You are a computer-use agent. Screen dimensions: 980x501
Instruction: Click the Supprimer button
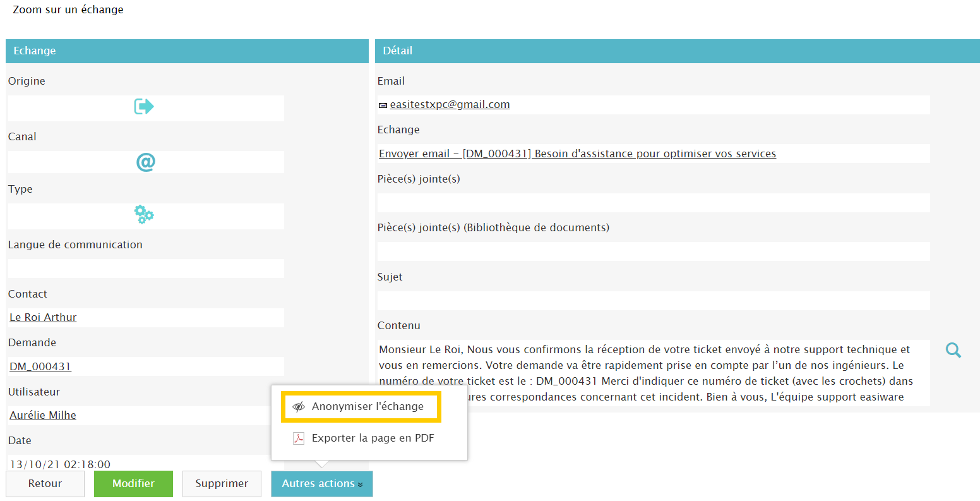click(x=222, y=484)
